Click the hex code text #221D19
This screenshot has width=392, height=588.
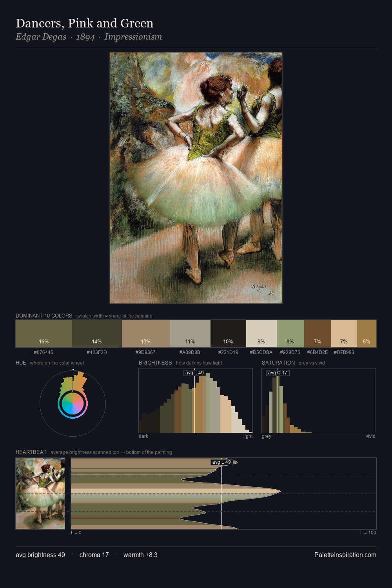(x=228, y=352)
